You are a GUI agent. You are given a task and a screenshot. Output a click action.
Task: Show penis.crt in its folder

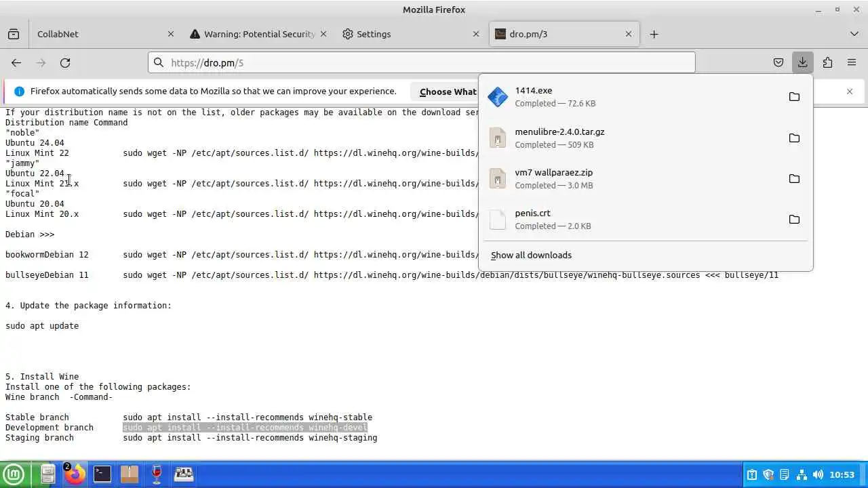(794, 219)
